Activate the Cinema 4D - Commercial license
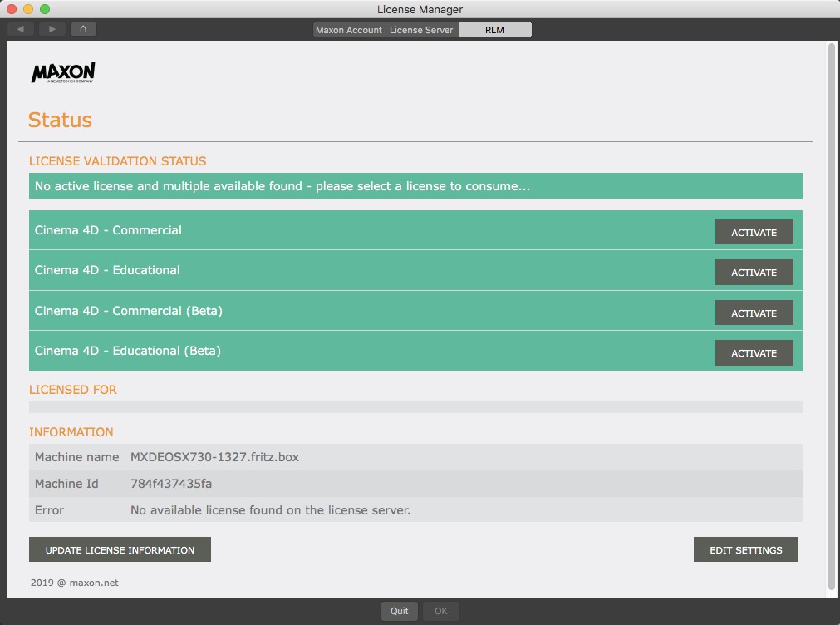This screenshot has width=840, height=625. (754, 233)
